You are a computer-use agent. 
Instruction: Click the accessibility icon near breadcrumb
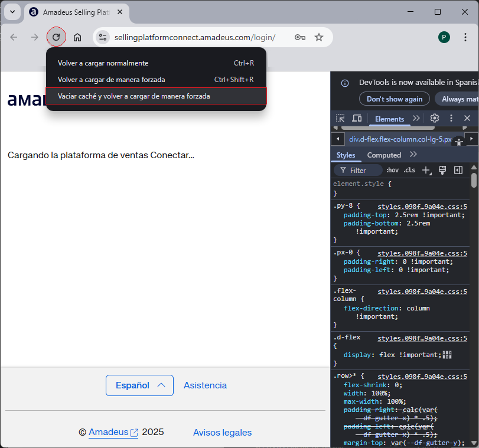459,142
